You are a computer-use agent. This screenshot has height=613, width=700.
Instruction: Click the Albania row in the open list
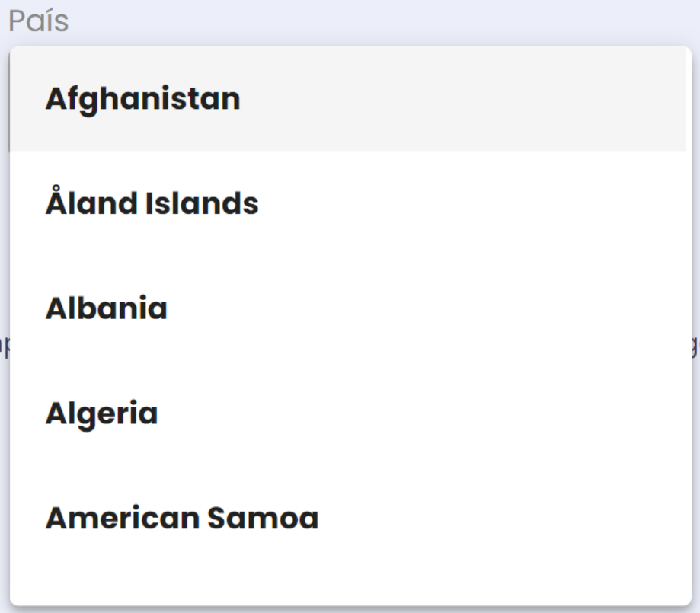point(107,309)
